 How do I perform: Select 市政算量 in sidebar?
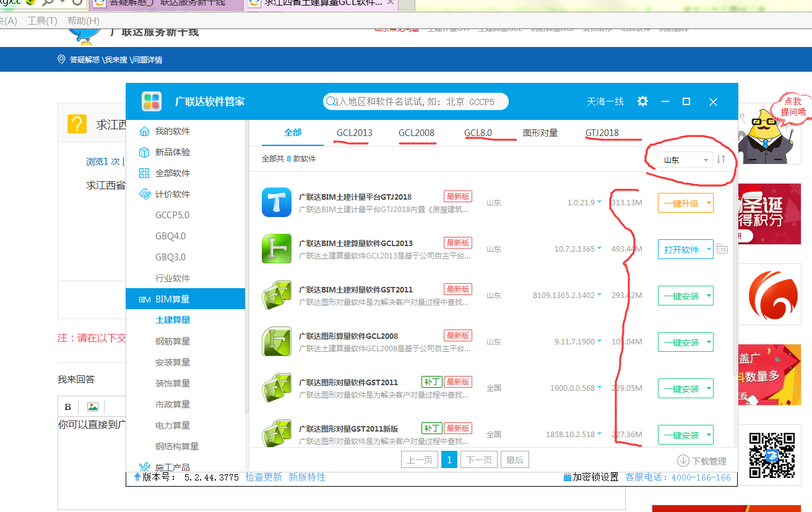pyautogui.click(x=173, y=404)
